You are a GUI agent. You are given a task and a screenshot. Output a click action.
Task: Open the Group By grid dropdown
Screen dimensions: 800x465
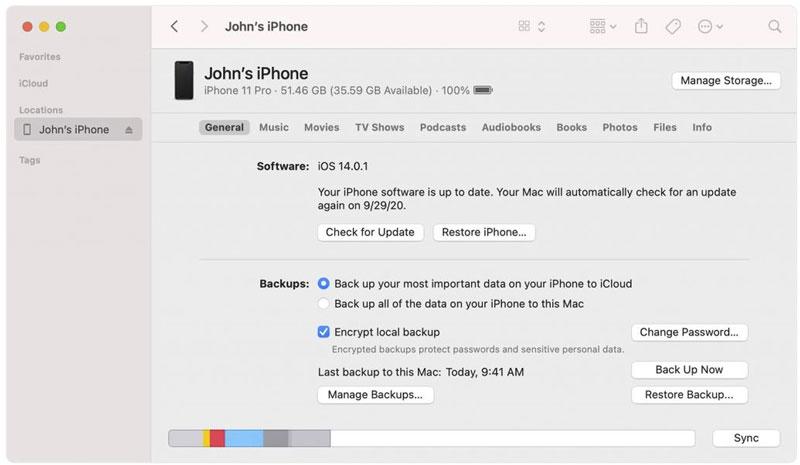[x=603, y=27]
